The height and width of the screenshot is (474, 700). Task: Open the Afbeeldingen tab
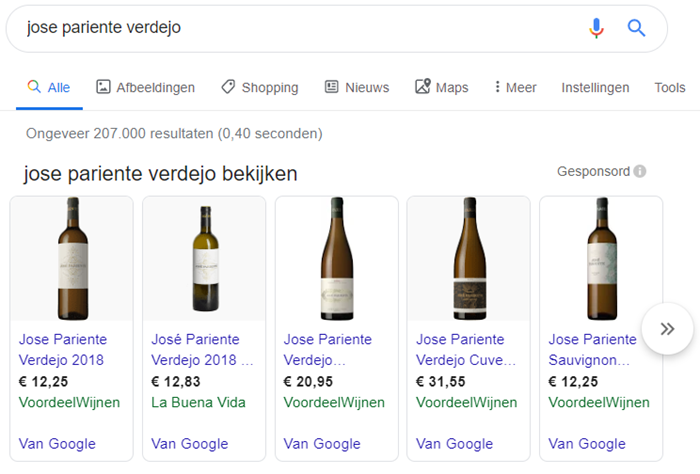[145, 88]
